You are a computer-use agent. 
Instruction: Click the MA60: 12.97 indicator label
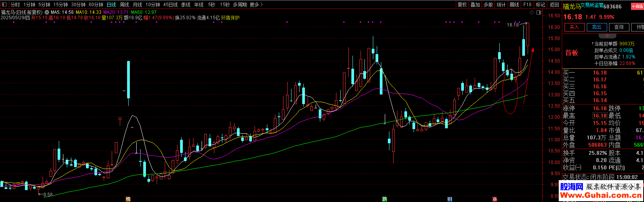[143, 12]
